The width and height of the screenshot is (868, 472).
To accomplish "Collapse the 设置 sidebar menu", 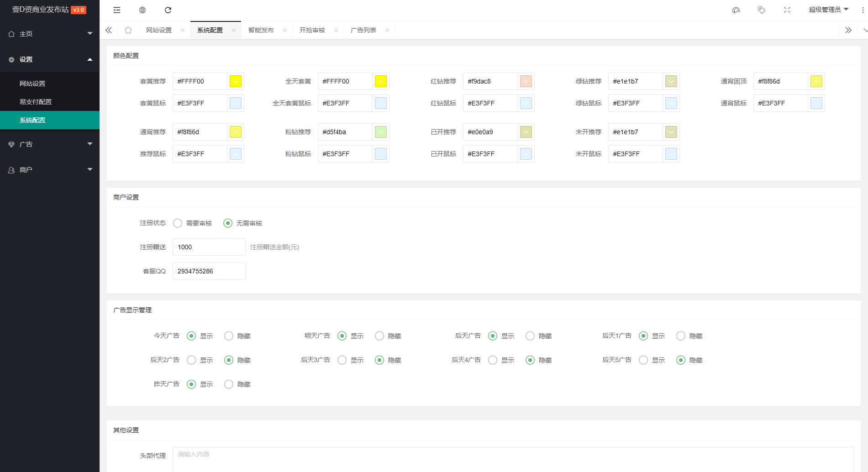I will [90, 59].
